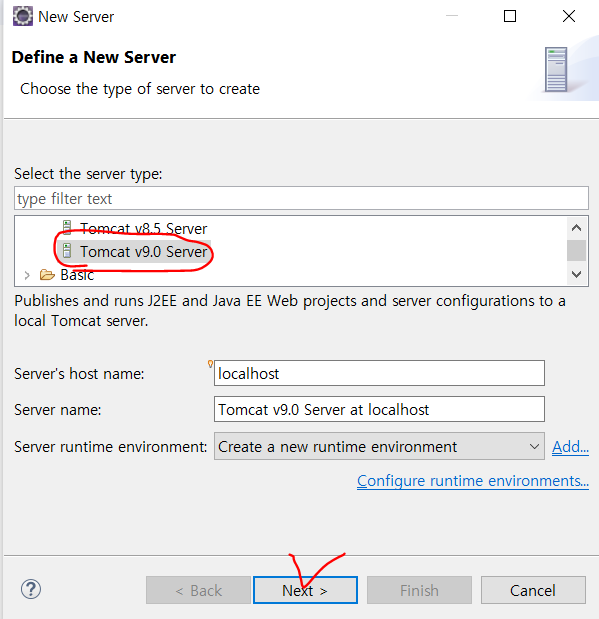Click the Finish button
The height and width of the screenshot is (619, 599).
pyautogui.click(x=419, y=590)
